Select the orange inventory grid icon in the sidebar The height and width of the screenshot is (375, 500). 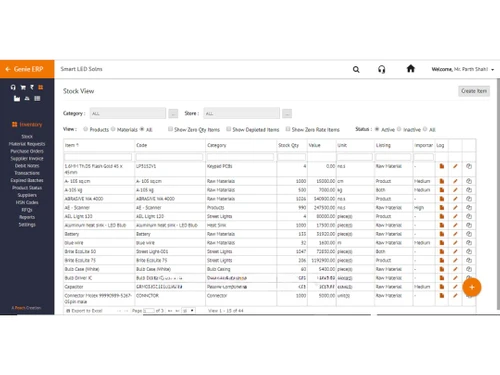tap(41, 87)
